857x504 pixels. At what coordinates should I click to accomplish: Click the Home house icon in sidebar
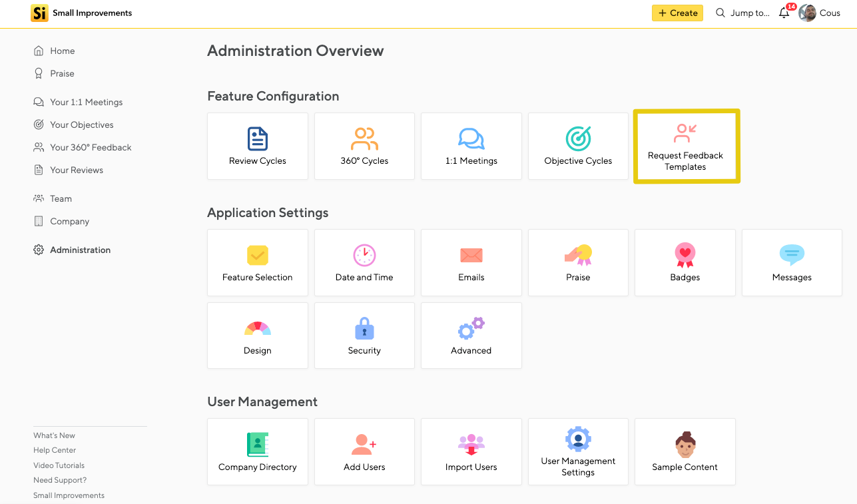39,51
